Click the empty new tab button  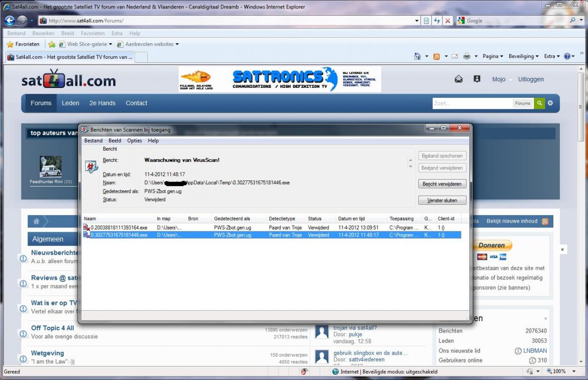click(x=141, y=57)
